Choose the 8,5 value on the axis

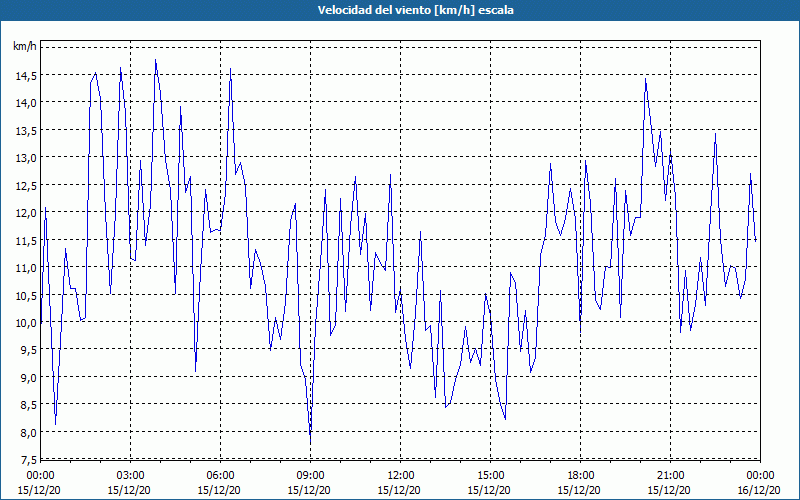(29, 406)
